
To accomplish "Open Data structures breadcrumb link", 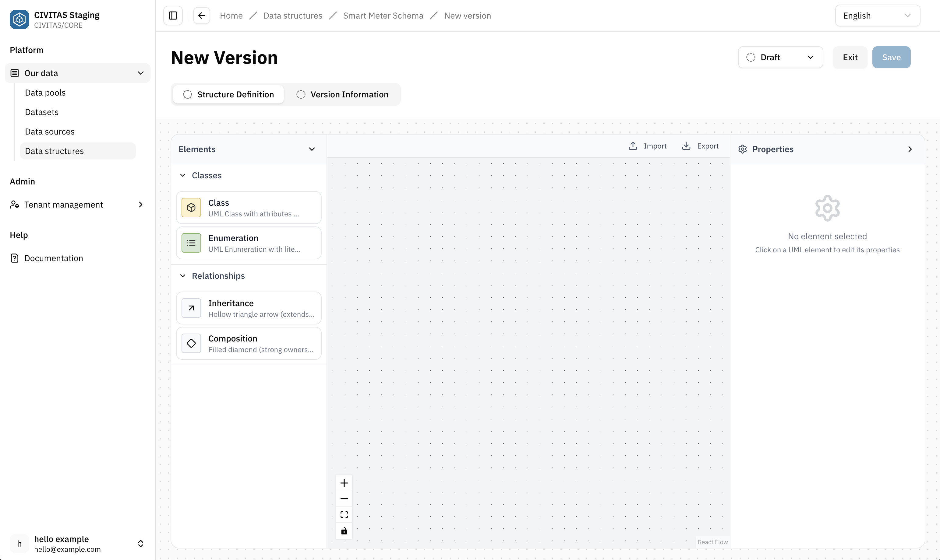I will (x=293, y=16).
